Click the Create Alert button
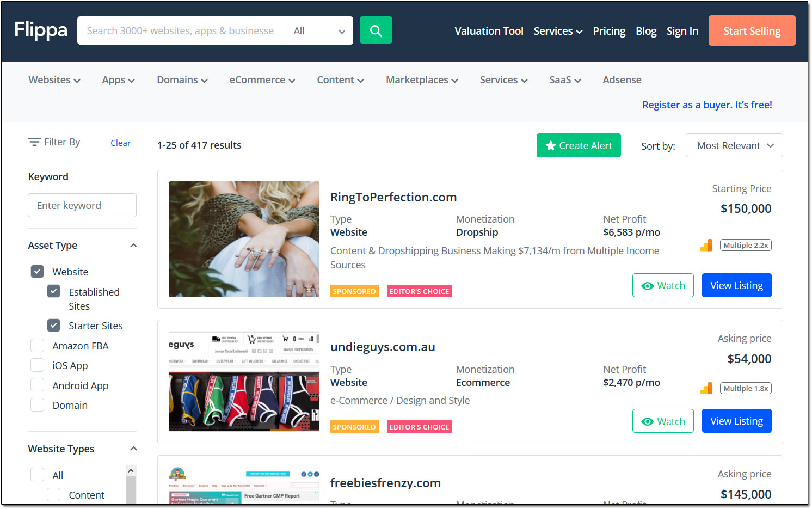The width and height of the screenshot is (812, 509). point(579,145)
